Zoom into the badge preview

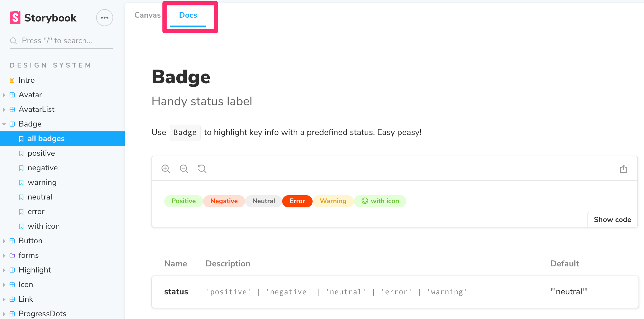pos(166,168)
